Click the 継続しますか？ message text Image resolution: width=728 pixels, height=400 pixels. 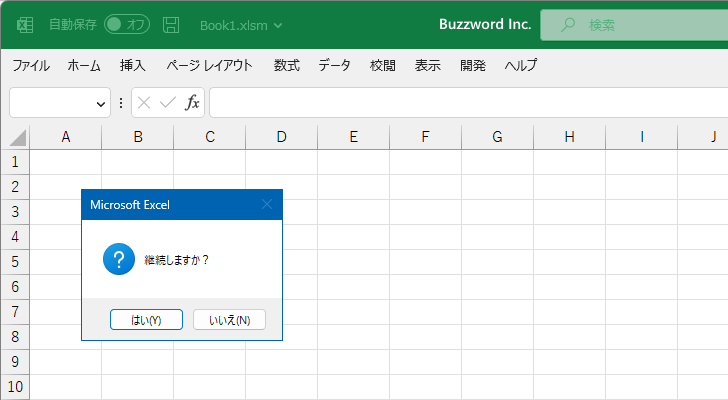point(177,260)
